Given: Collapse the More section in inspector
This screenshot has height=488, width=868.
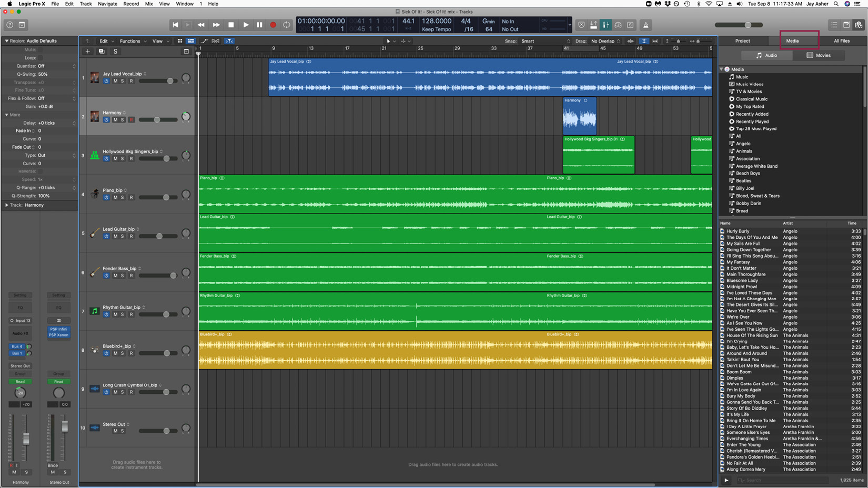Looking at the screenshot, I should (6, 115).
